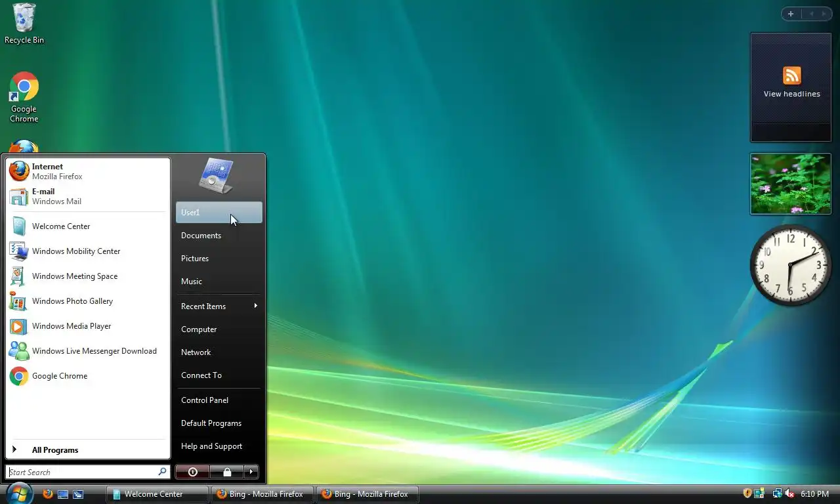Go to previous gadgets page arrow
Viewport: 840px width, 504px height.
(x=810, y=14)
